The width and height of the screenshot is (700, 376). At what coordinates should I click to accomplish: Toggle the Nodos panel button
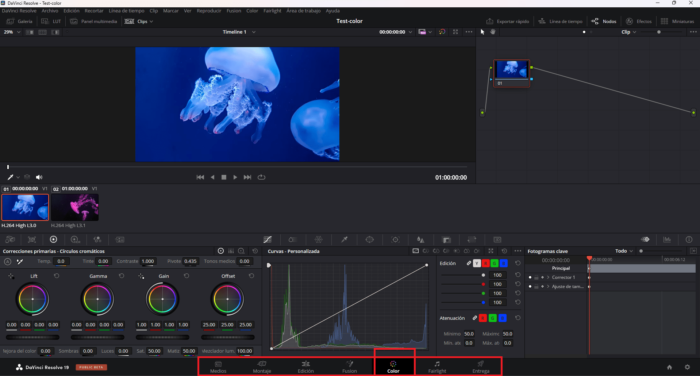coord(604,21)
